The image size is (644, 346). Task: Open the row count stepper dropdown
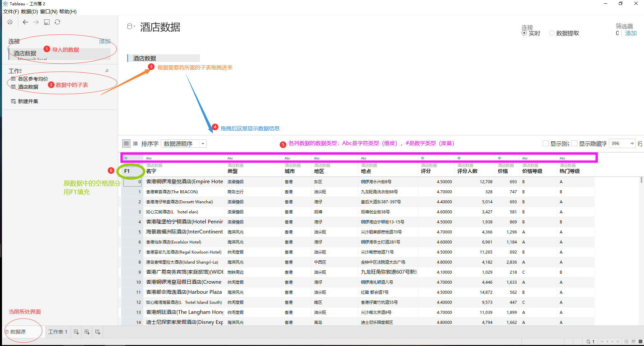tap(632, 143)
